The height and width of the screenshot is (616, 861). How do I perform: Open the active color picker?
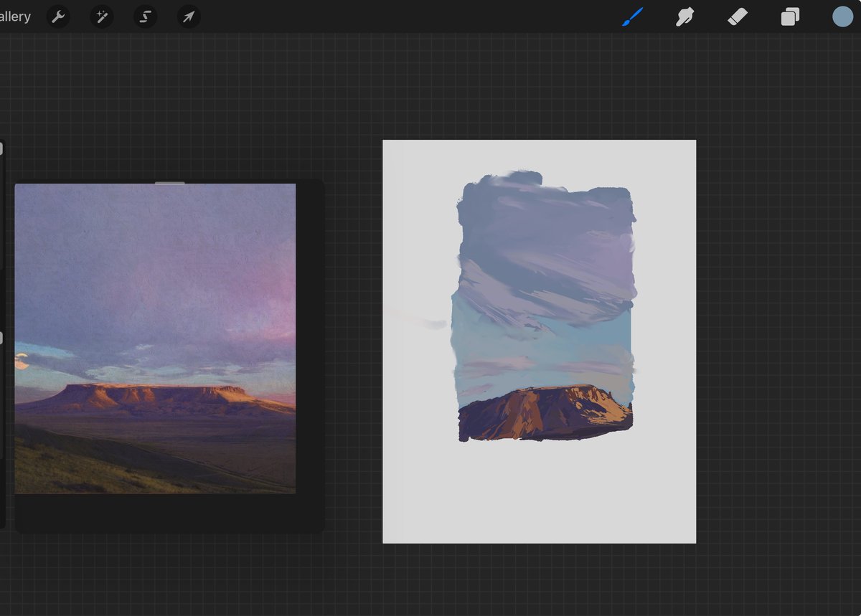[x=842, y=16]
